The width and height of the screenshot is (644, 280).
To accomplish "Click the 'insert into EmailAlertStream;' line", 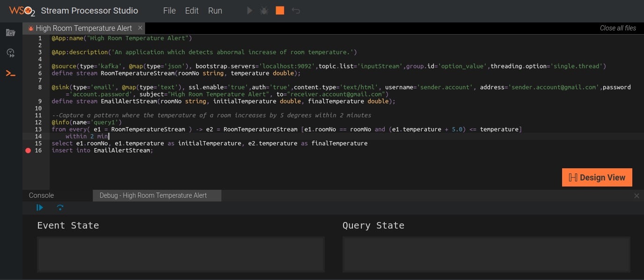I will click(x=102, y=151).
